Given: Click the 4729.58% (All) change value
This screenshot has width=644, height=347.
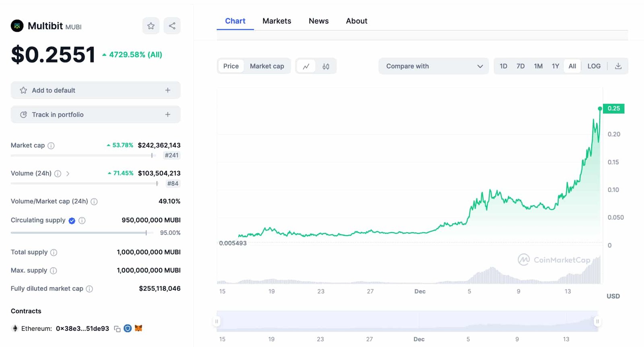Looking at the screenshot, I should 136,55.
